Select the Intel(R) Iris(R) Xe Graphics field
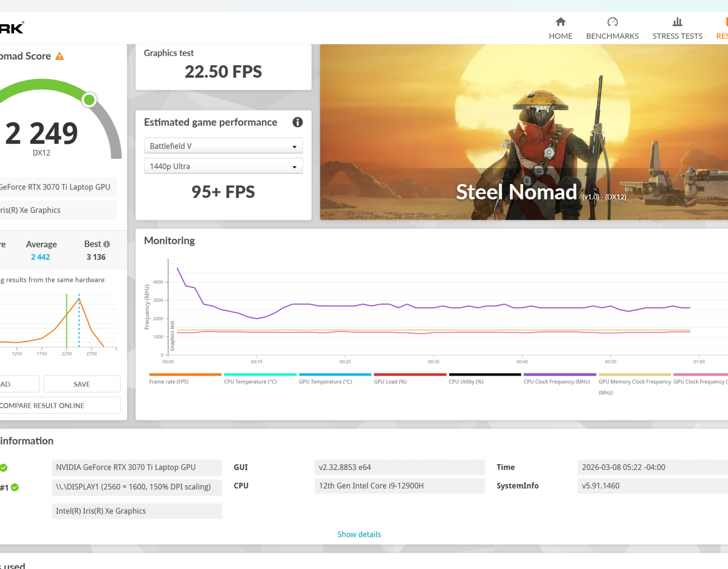This screenshot has width=728, height=569. pyautogui.click(x=137, y=511)
